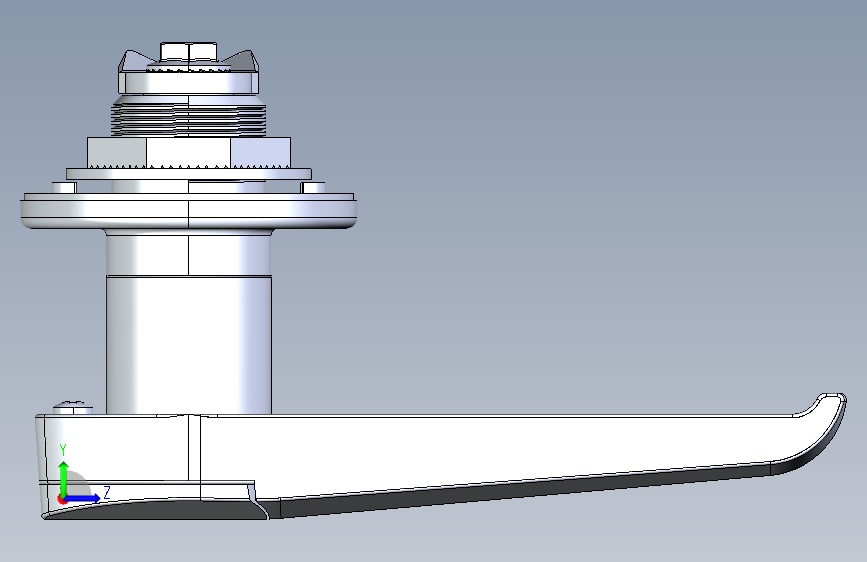
Task: Select the tall cylindrical shaft body
Action: 189,343
